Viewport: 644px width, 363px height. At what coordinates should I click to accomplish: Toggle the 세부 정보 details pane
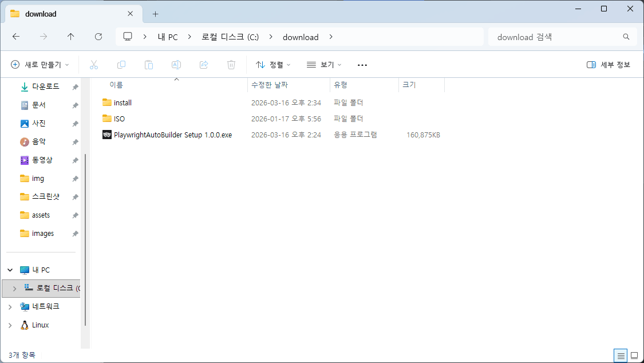coord(608,64)
